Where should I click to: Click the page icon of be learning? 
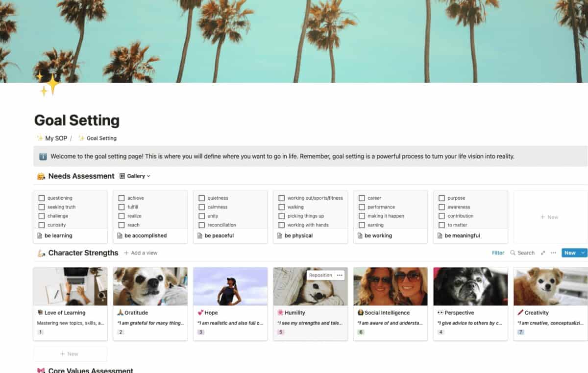click(40, 236)
